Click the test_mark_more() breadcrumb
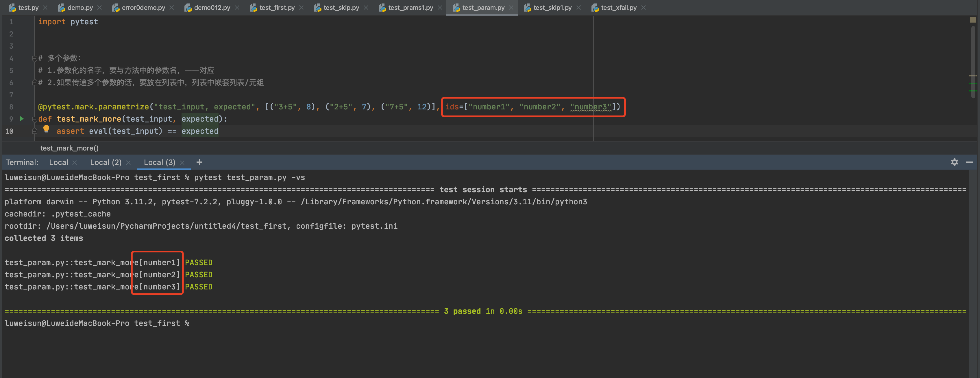980x378 pixels. 69,148
